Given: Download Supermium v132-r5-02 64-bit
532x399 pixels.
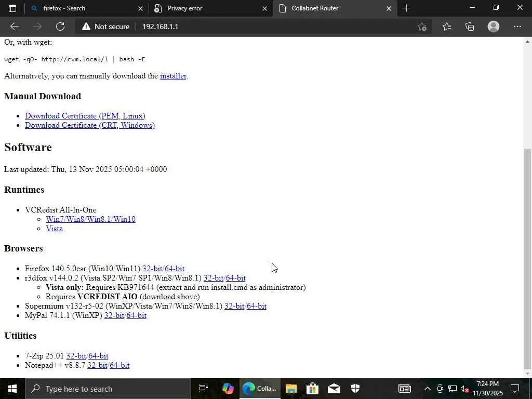Looking at the screenshot, I should coord(257,306).
